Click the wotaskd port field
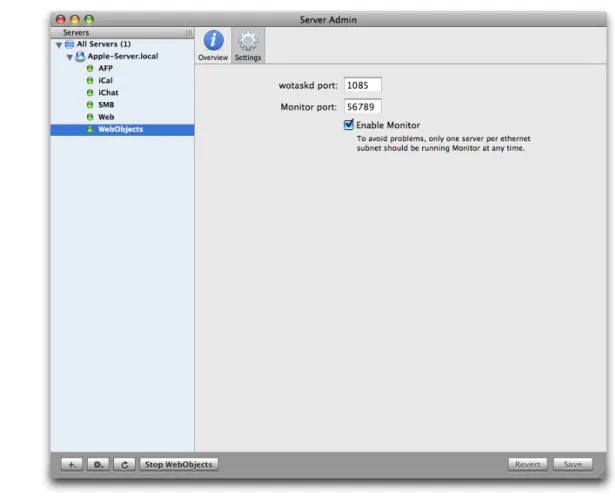615x499 pixels. point(363,85)
